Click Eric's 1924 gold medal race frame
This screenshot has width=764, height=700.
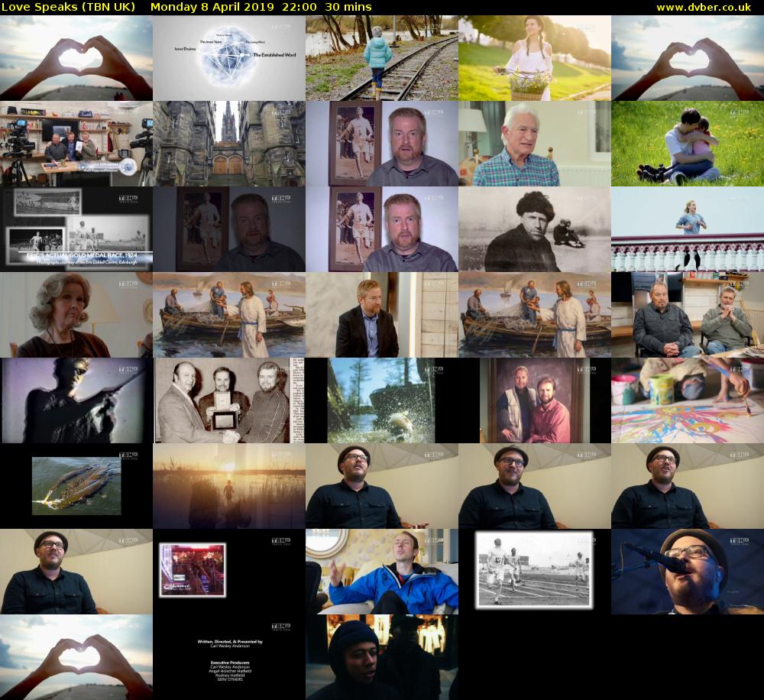point(76,229)
